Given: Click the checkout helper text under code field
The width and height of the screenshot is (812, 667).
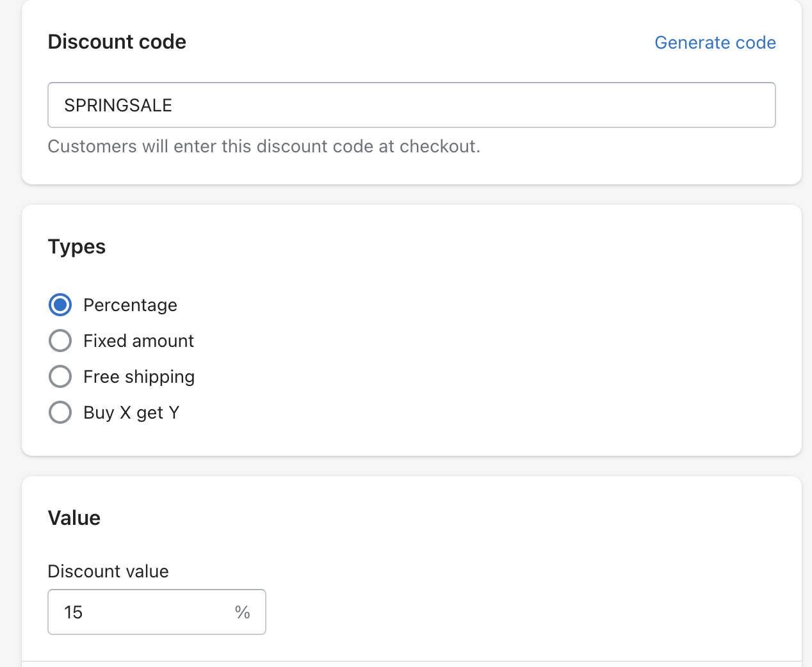Looking at the screenshot, I should (x=264, y=146).
